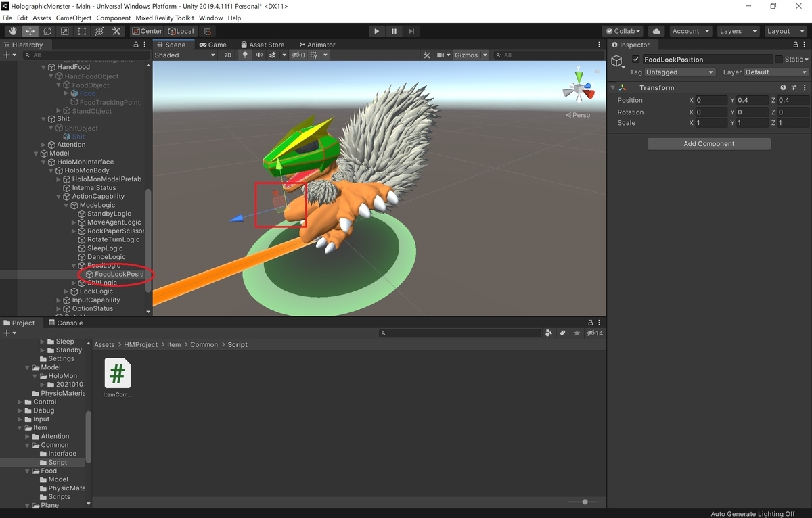This screenshot has height=518, width=812.
Task: Collapse the Transform component foldout
Action: coord(612,87)
